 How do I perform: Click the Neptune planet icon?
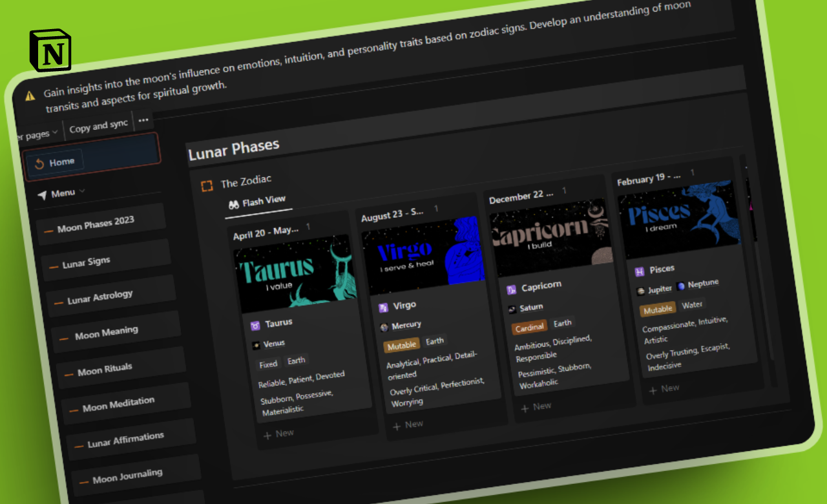(681, 286)
